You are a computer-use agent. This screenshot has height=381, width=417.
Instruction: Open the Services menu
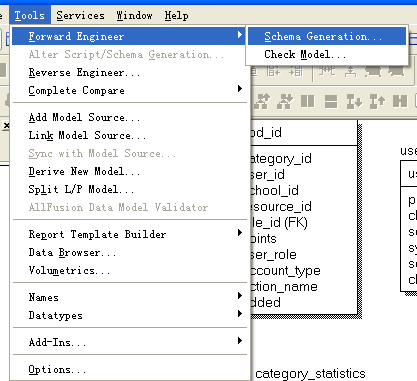(80, 15)
